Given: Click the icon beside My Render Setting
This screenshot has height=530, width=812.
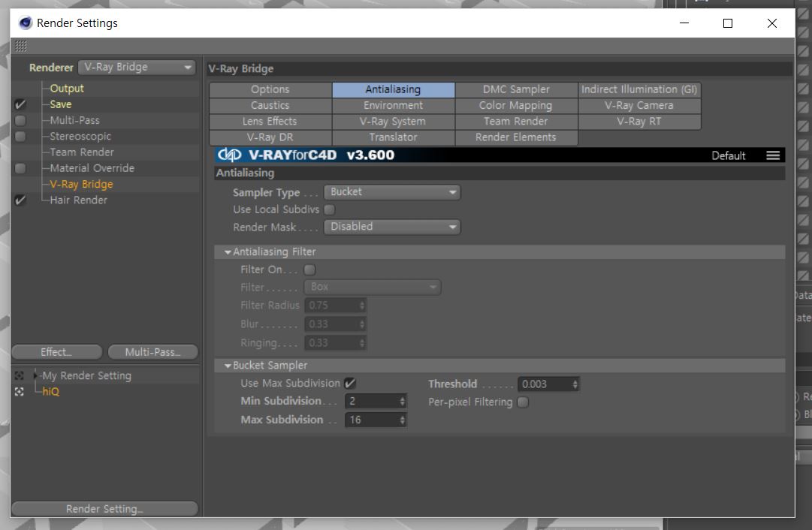Looking at the screenshot, I should [x=20, y=376].
